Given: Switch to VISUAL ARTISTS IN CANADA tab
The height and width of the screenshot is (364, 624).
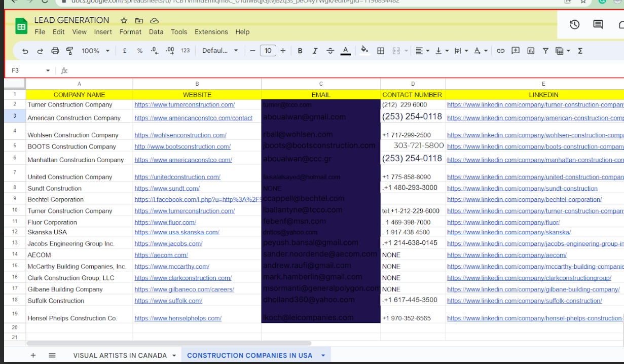Looking at the screenshot, I should [x=120, y=355].
